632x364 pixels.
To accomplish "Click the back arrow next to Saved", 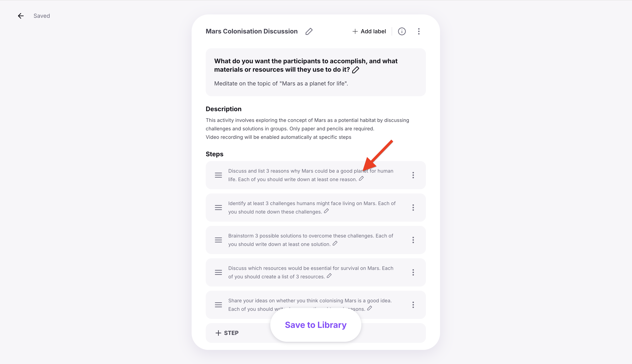I will [21, 16].
